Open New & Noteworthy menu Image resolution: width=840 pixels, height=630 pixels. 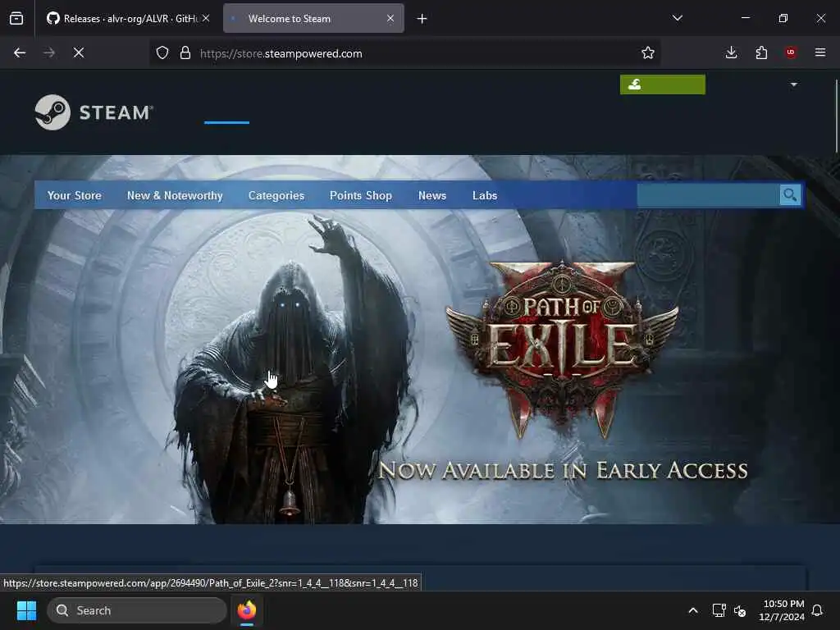(x=175, y=195)
